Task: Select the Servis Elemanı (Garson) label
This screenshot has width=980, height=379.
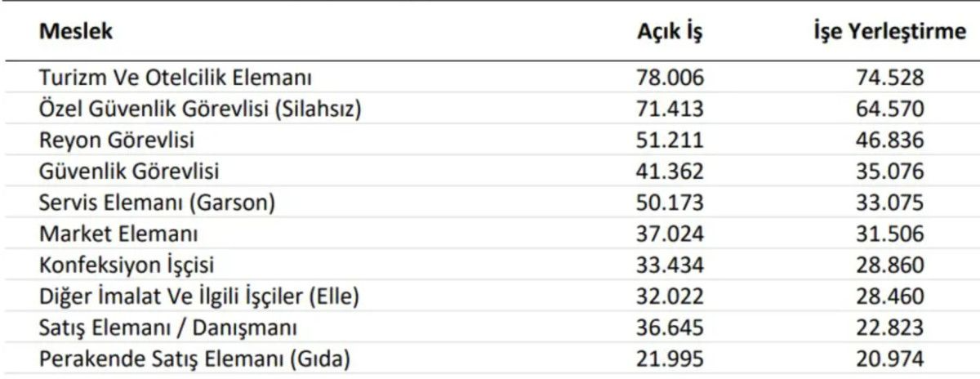Action: (158, 203)
